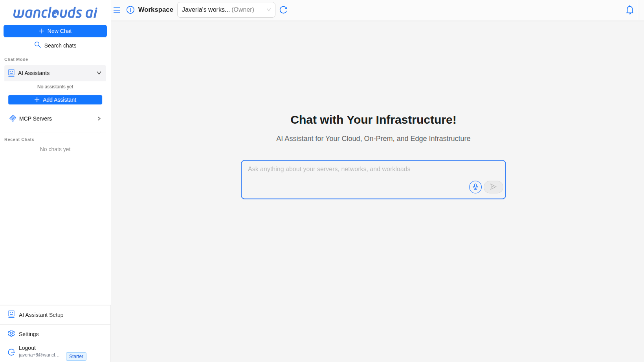
Task: Open the notifications bell
Action: pyautogui.click(x=629, y=10)
